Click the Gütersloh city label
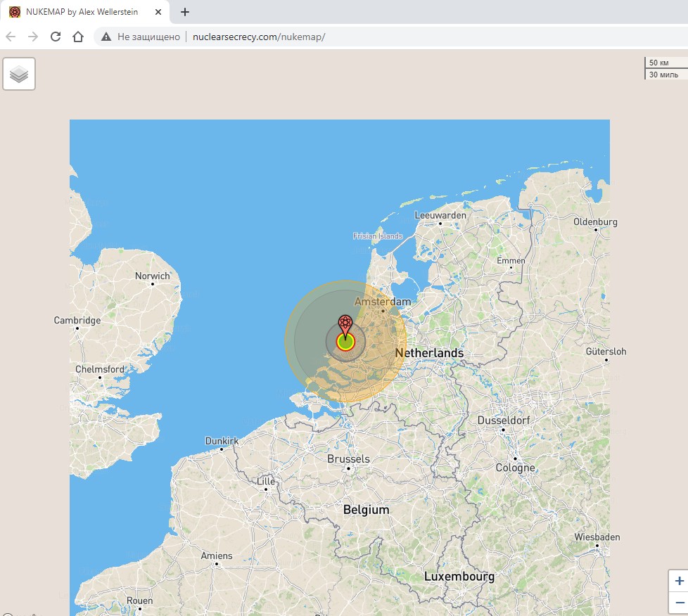This screenshot has height=616, width=688. tap(606, 352)
